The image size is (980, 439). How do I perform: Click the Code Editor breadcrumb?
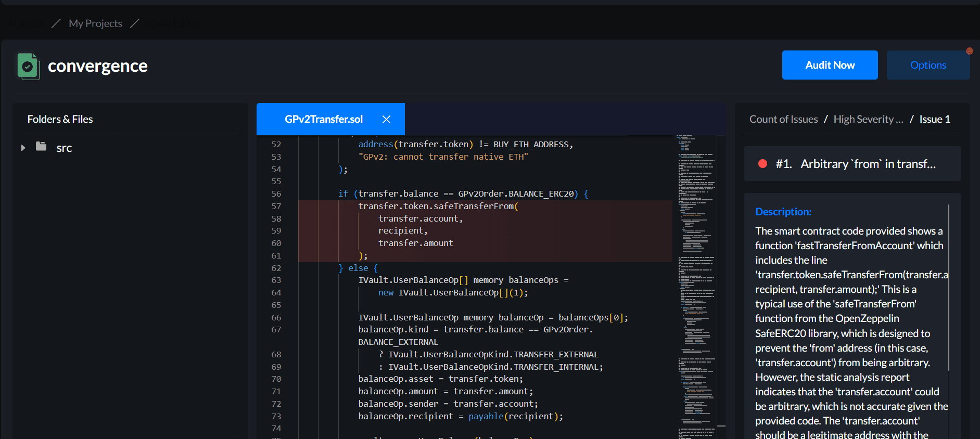tap(173, 23)
